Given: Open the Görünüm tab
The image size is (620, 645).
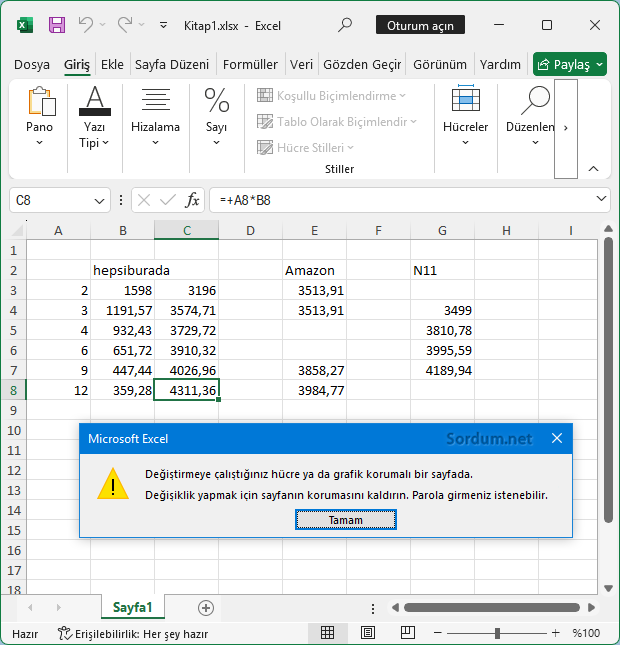Looking at the screenshot, I should click(440, 65).
